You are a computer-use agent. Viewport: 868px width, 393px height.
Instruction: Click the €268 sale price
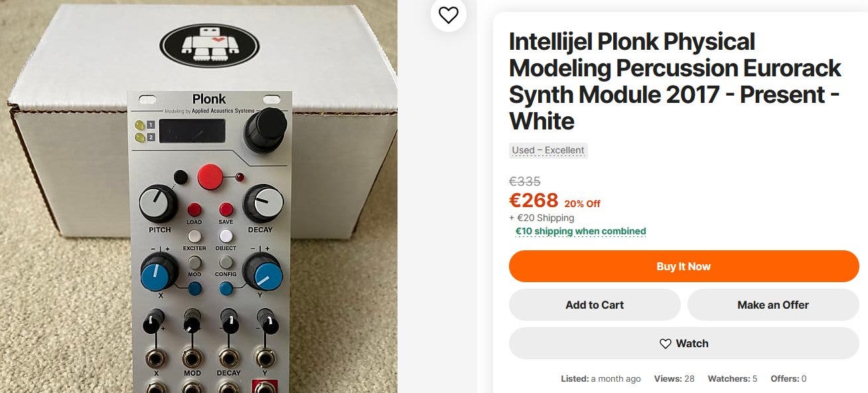coord(534,200)
